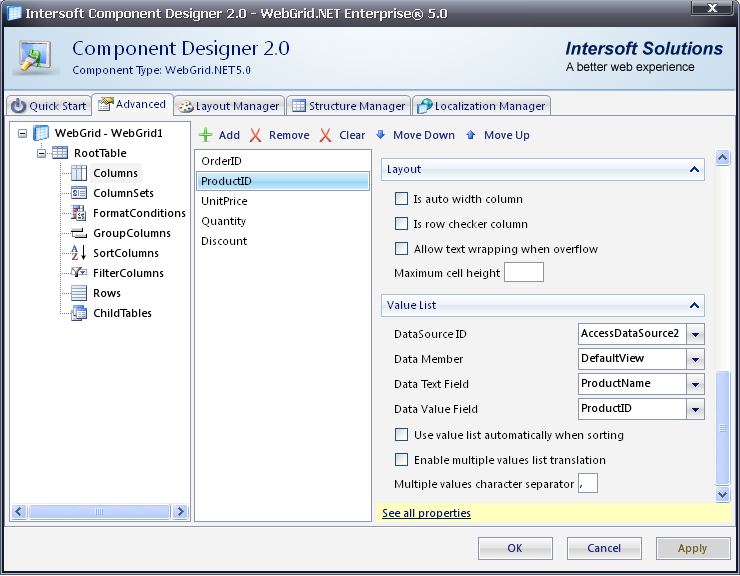Enable Is row checker column checkbox
The height and width of the screenshot is (576, 740).
(401, 223)
